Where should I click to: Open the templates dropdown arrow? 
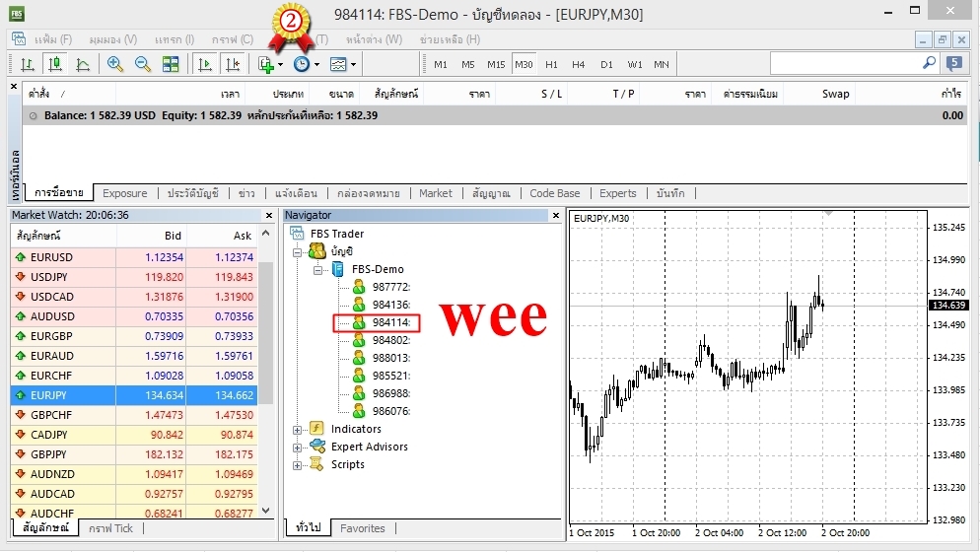coord(353,64)
